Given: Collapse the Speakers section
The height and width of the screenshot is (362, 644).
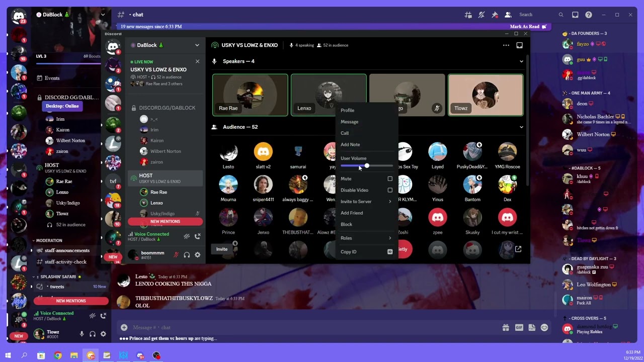Looking at the screenshot, I should 521,61.
